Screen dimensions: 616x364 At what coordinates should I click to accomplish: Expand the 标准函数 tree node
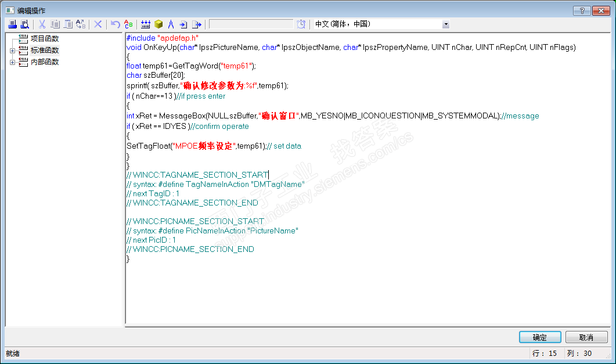[13, 51]
